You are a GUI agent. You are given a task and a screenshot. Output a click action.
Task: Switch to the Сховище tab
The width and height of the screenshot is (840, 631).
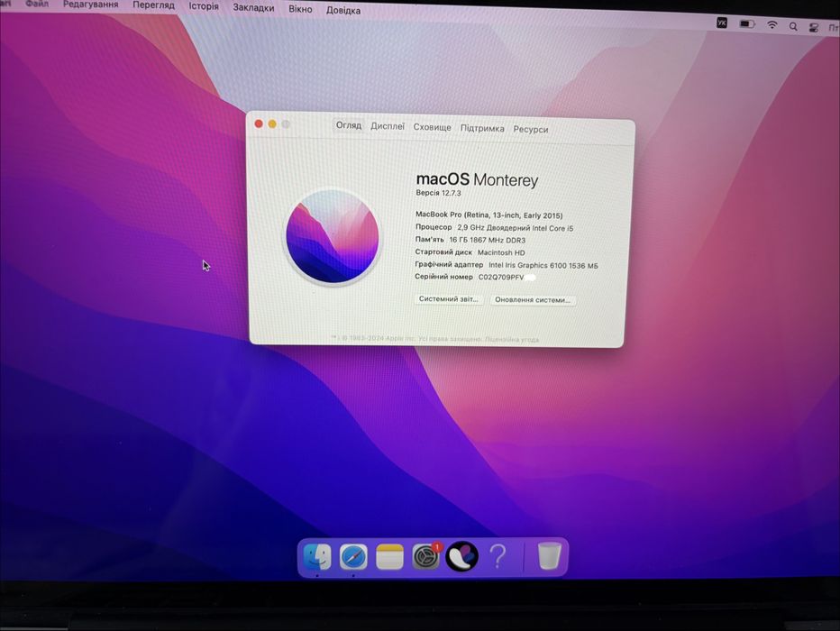[x=432, y=127]
